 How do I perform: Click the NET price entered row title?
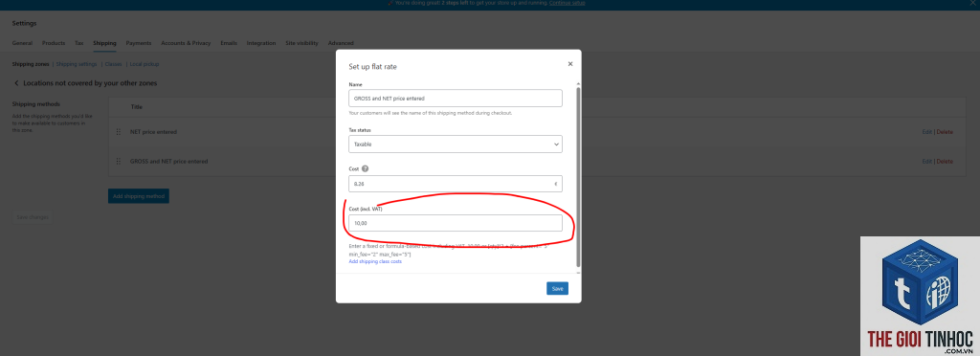click(154, 132)
